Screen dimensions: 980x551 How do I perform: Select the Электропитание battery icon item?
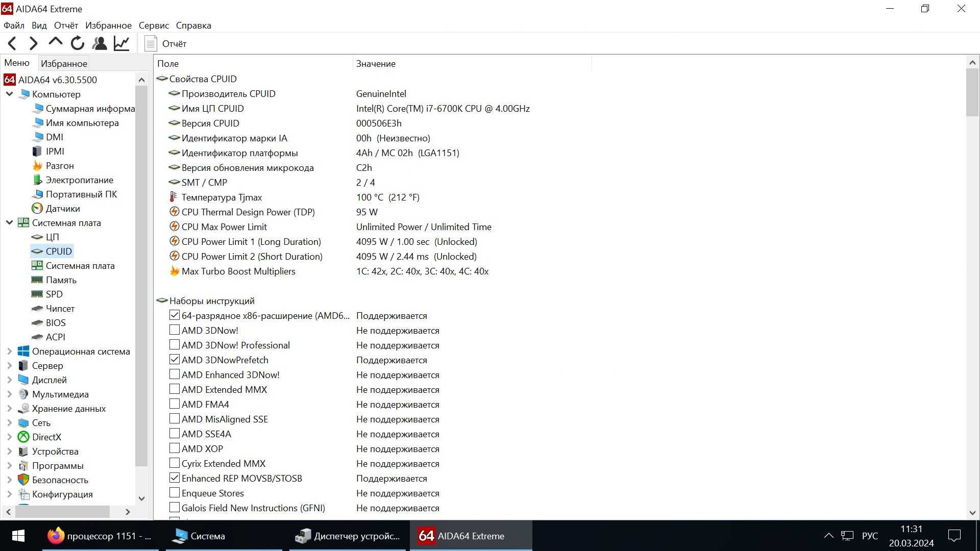(x=37, y=180)
